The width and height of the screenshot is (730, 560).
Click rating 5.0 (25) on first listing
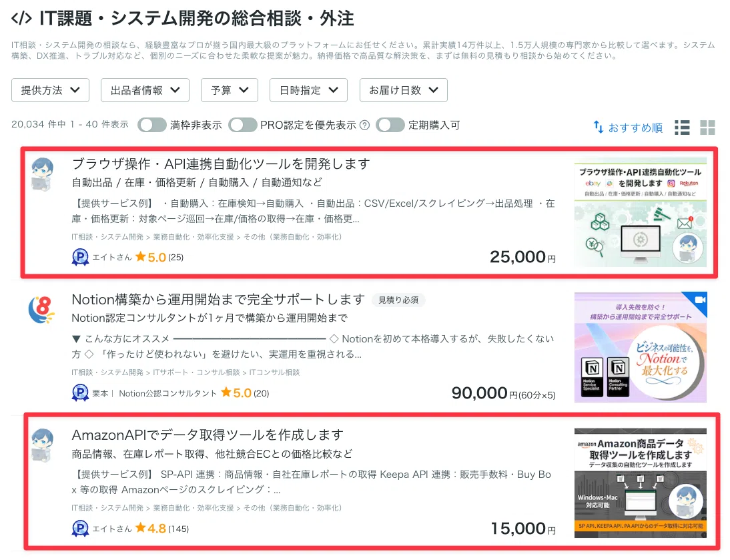click(x=159, y=257)
